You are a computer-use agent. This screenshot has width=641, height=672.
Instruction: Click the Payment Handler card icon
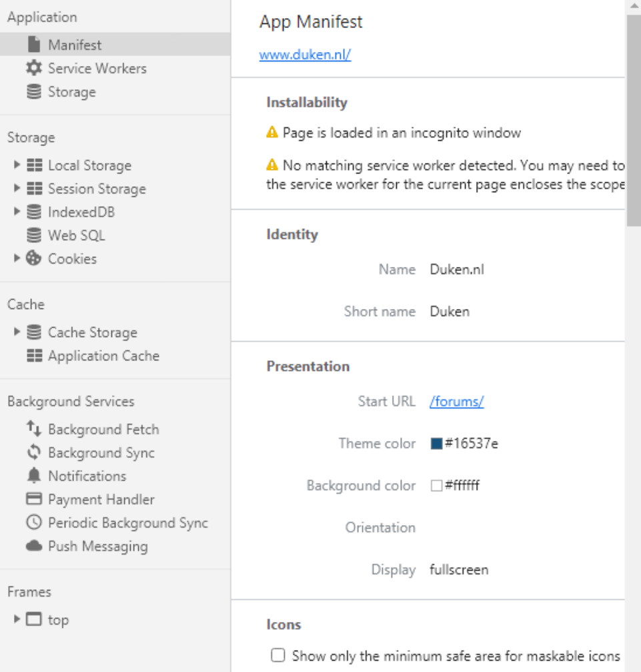pyautogui.click(x=34, y=499)
